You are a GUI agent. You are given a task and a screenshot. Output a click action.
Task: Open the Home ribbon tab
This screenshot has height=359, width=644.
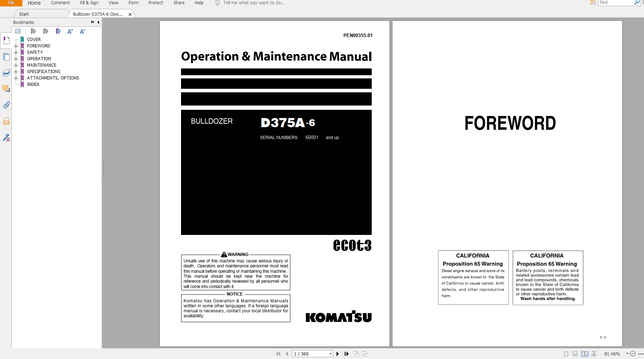(34, 3)
